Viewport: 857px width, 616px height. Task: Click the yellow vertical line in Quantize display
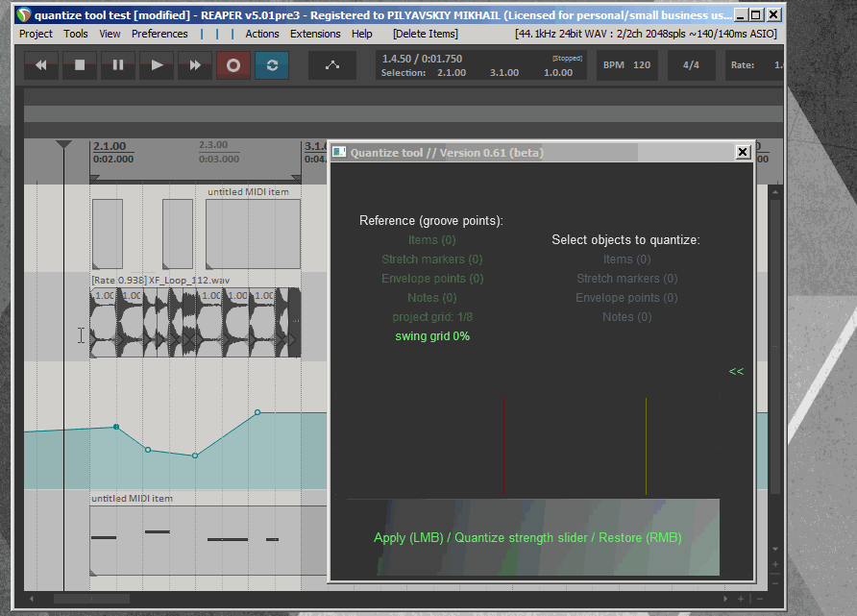(646, 446)
